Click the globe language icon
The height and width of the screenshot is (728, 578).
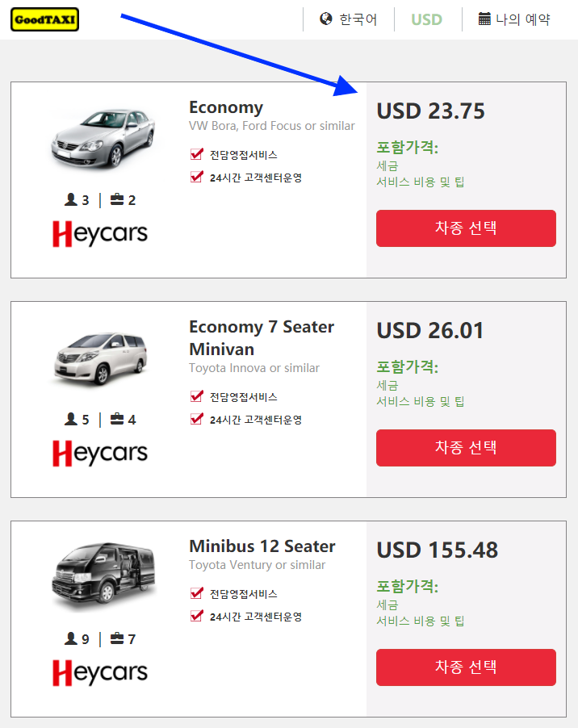coord(326,19)
